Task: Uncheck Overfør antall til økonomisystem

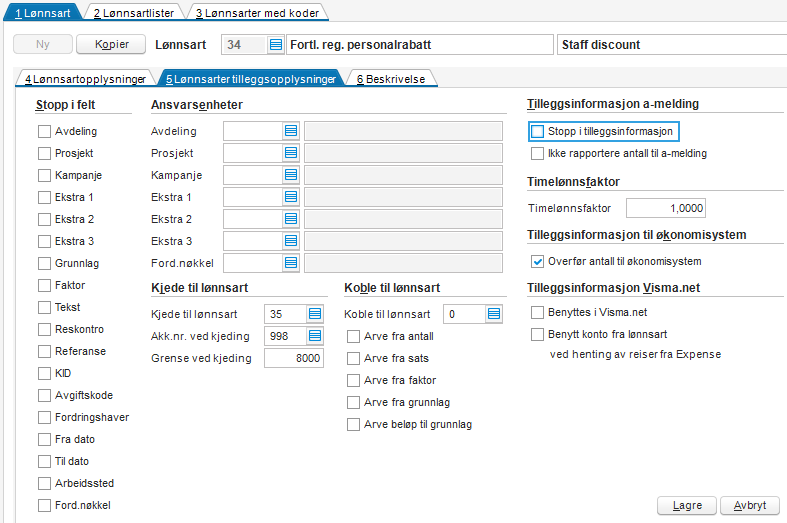Action: 538,261
